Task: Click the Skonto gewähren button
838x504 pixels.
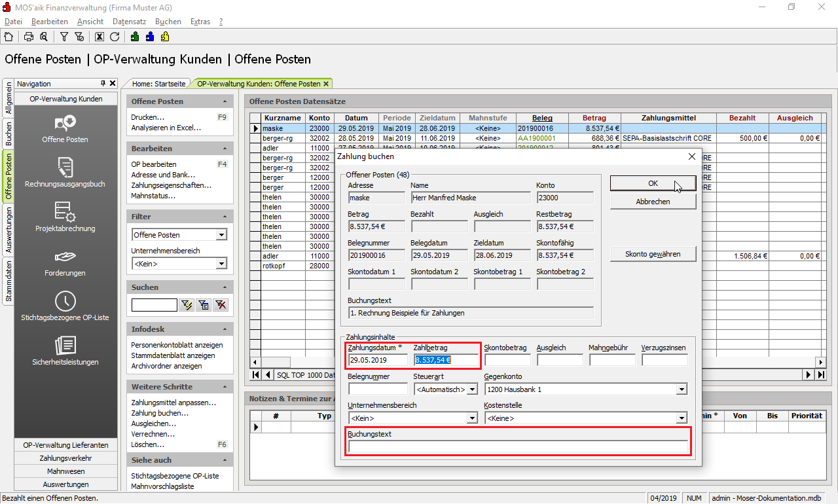Action: (x=653, y=254)
